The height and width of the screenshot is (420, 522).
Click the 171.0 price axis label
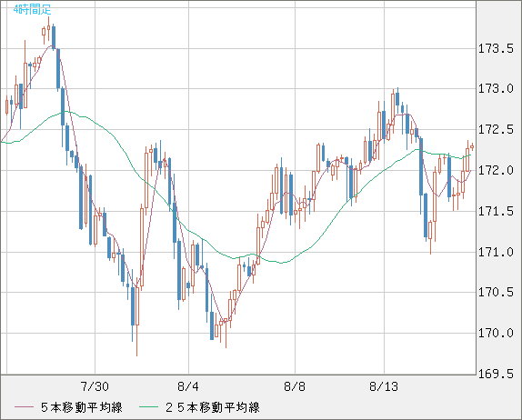pos(496,252)
